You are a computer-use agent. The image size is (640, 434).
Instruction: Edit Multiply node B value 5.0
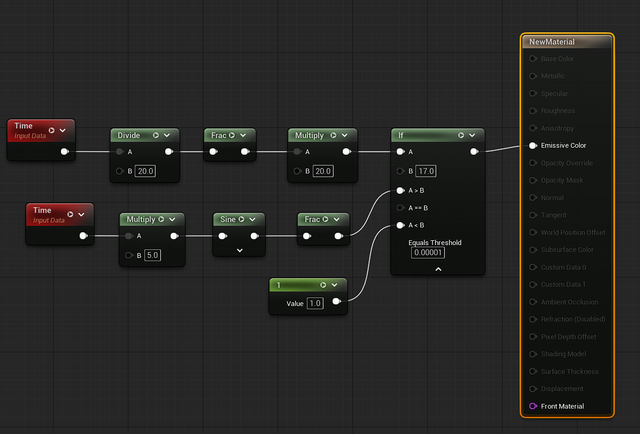[152, 255]
